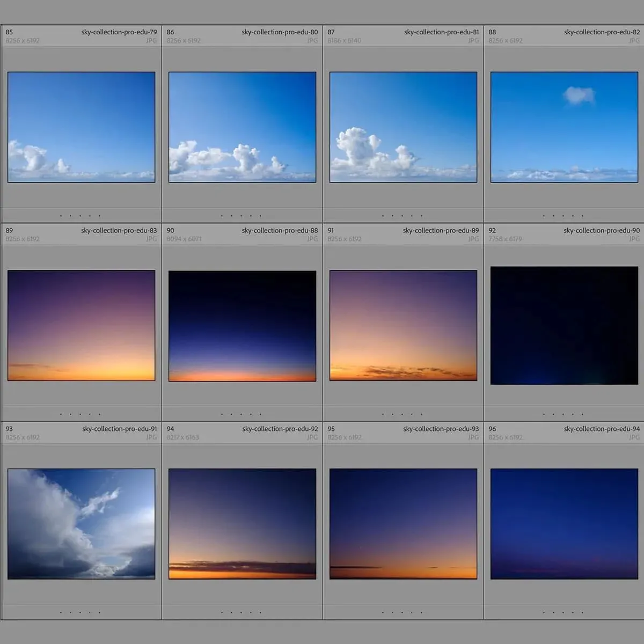Click the filename label sky-collection-pro-edu-81
Viewport: 644px width, 644px height.
441,32
